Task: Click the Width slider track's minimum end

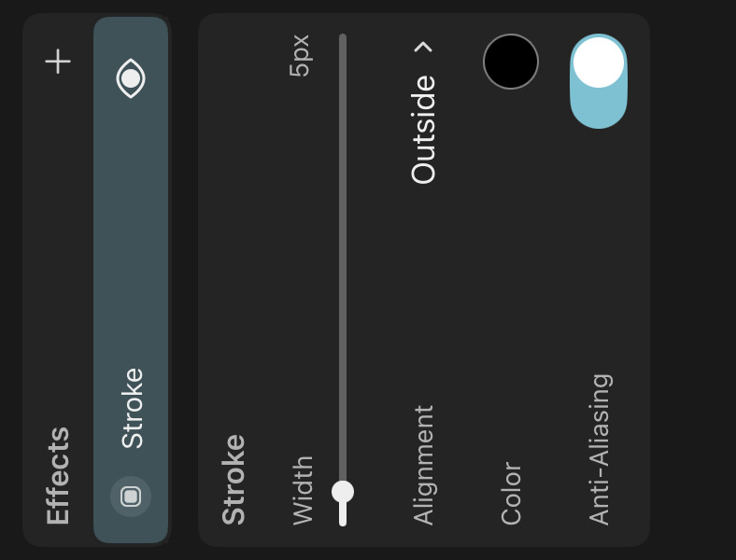Action: point(343,521)
